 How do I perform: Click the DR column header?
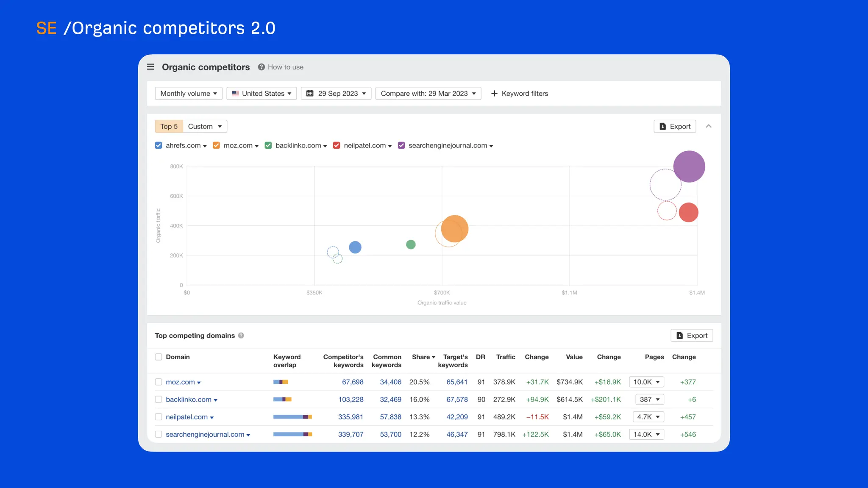coord(480,357)
